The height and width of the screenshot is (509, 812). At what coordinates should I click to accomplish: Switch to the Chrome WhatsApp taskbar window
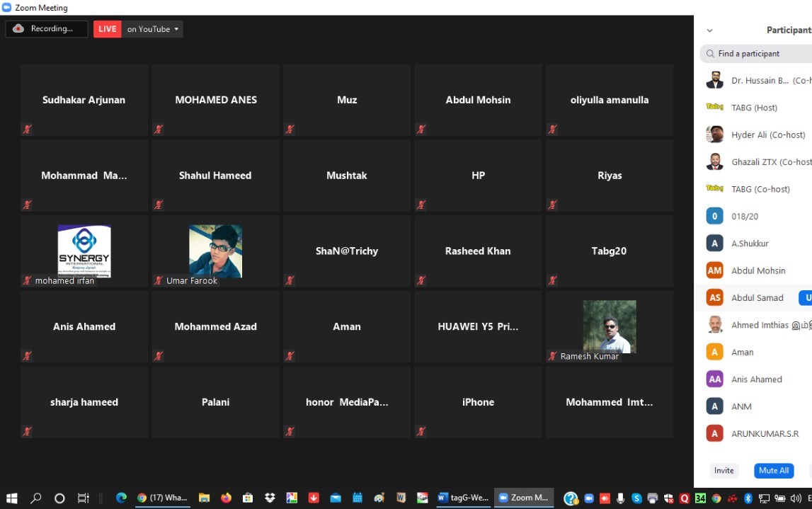(163, 498)
